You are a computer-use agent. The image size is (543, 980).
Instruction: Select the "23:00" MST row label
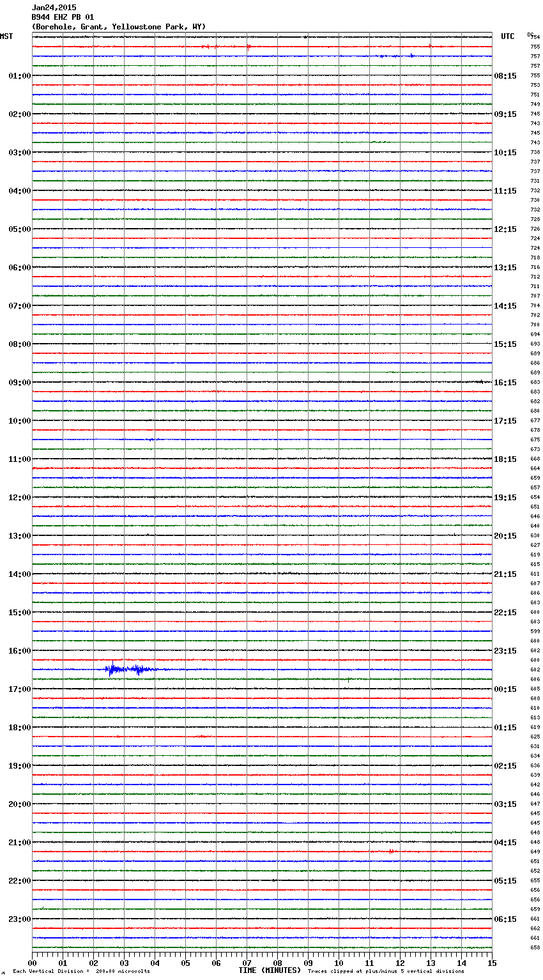[20, 919]
